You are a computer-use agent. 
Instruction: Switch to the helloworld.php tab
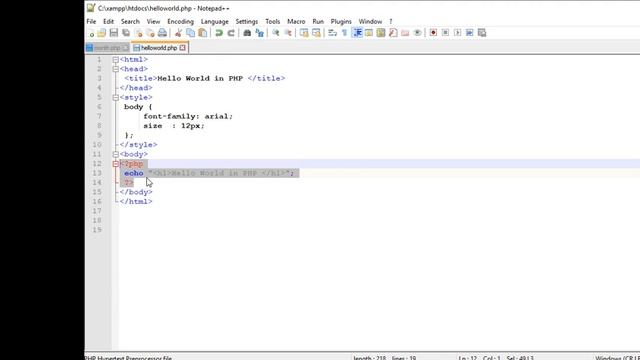159,48
